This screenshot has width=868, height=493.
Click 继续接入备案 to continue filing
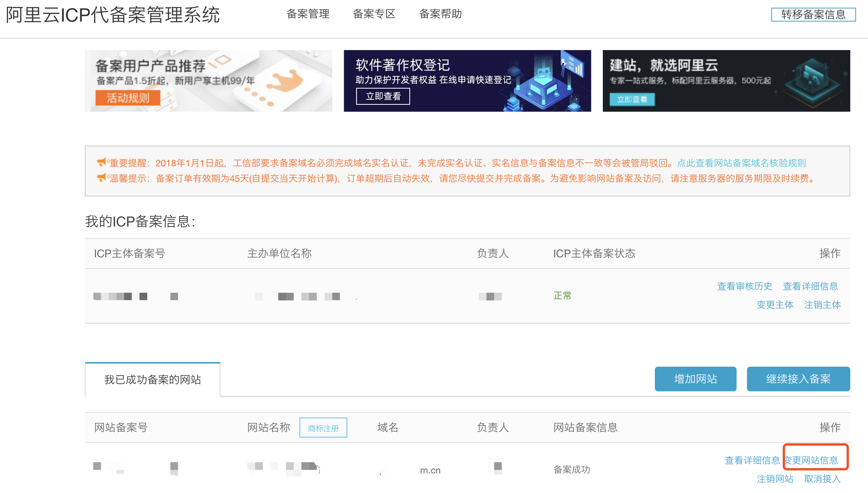[798, 379]
